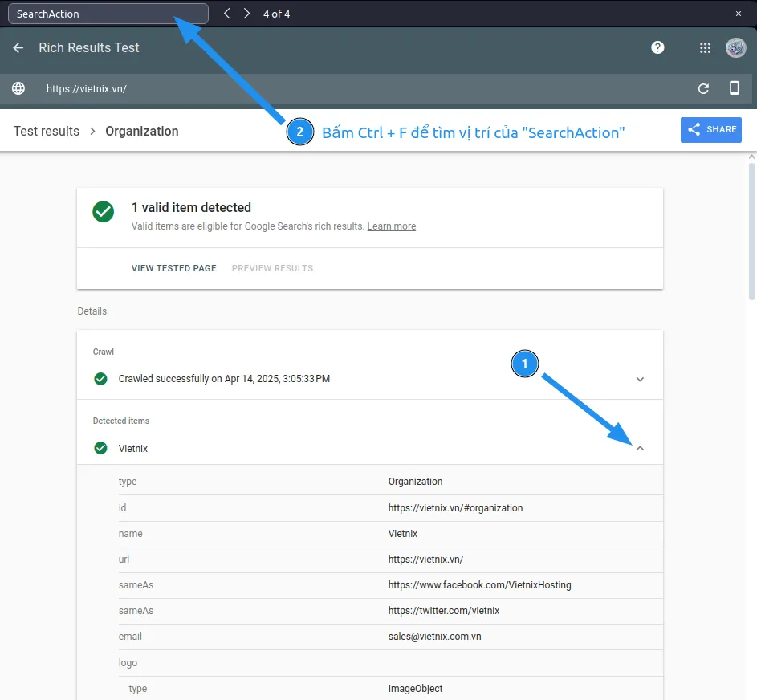Go to previous find match
Viewport: 757px width, 700px height.
(227, 14)
